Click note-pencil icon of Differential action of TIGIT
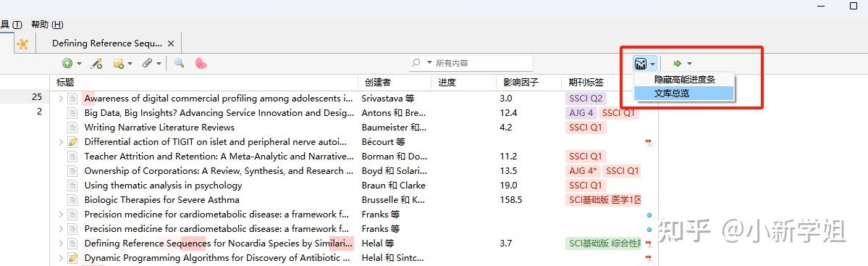 point(73,142)
